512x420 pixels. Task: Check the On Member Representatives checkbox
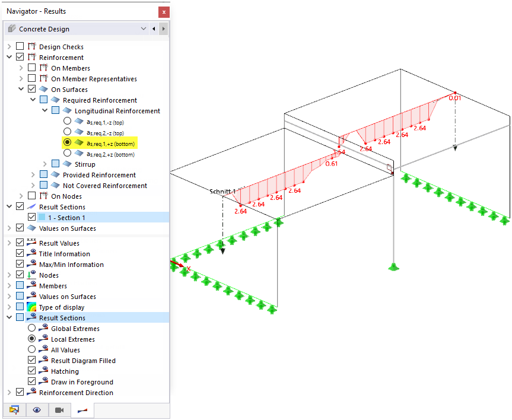31,78
